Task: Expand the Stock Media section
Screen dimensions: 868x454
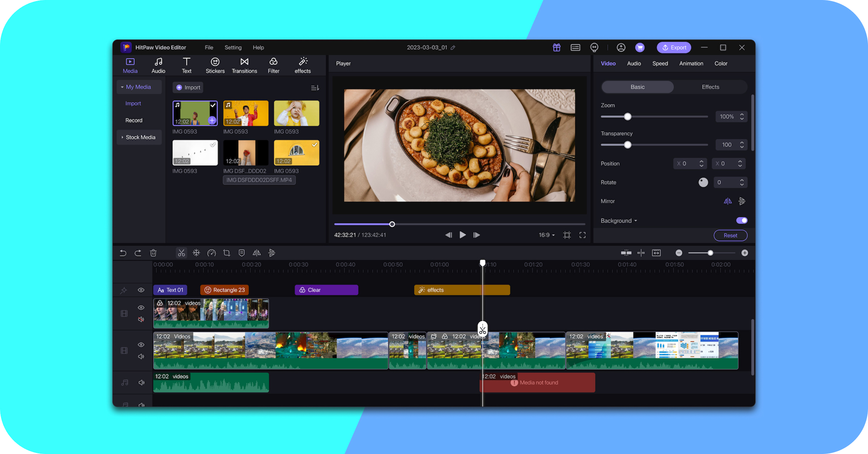Action: click(139, 137)
